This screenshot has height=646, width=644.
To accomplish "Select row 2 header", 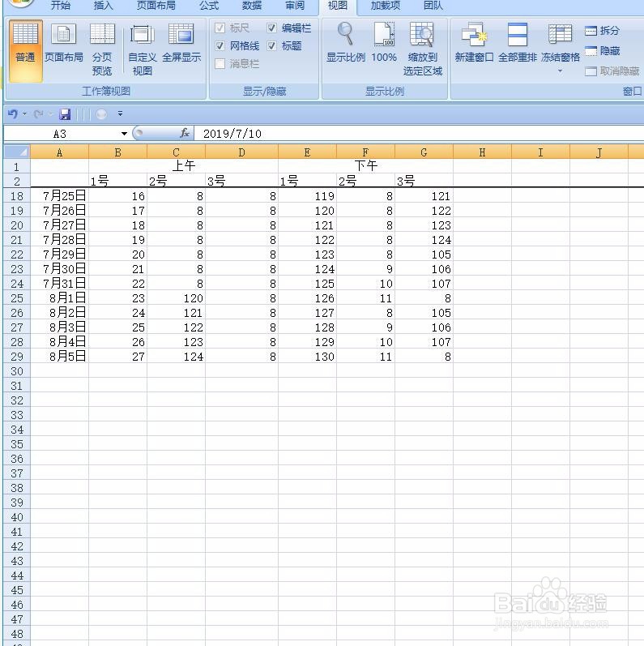I will pos(17,182).
